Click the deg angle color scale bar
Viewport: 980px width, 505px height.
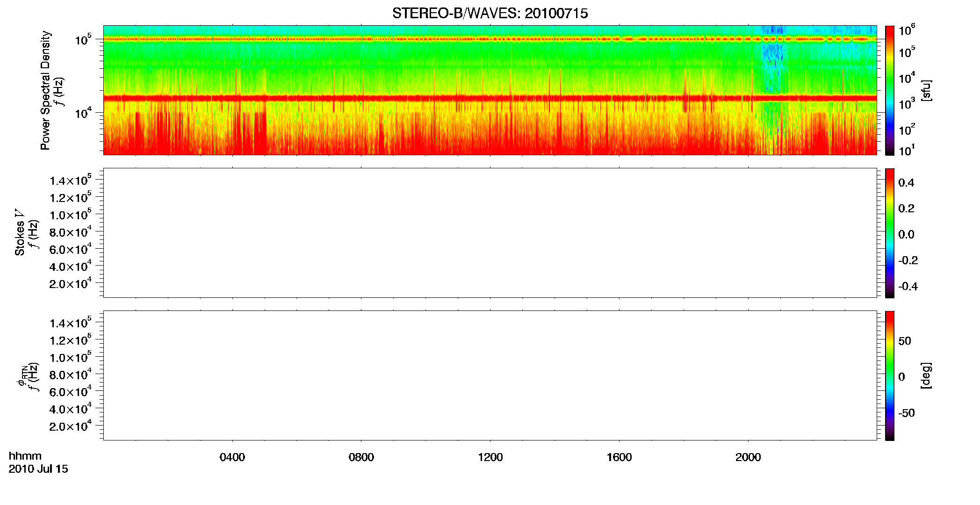[890, 375]
